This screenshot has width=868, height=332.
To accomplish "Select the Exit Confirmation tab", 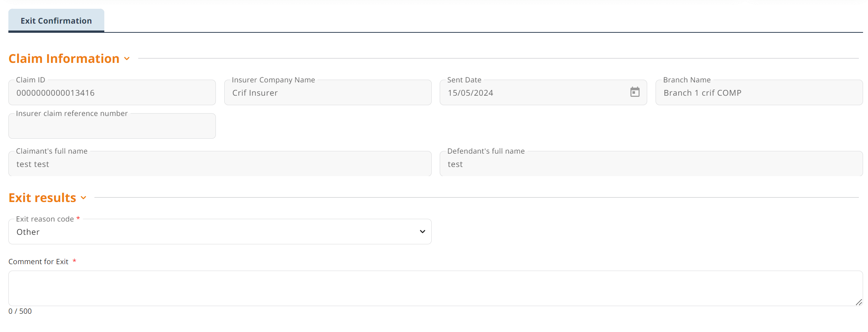I will (56, 21).
